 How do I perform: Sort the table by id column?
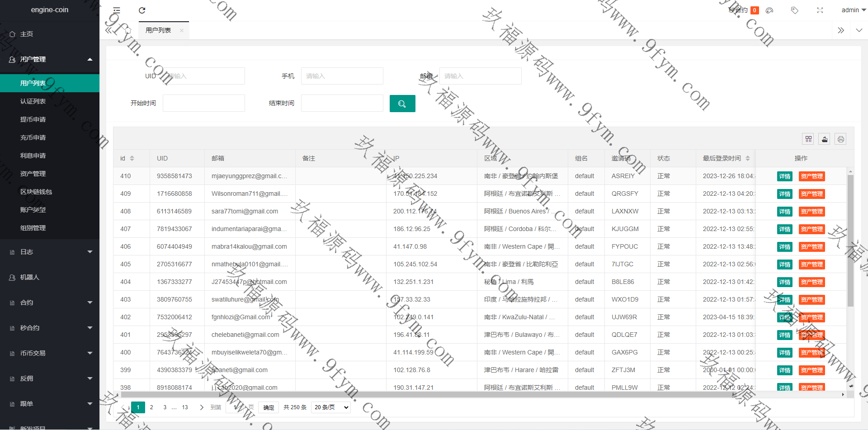click(132, 158)
